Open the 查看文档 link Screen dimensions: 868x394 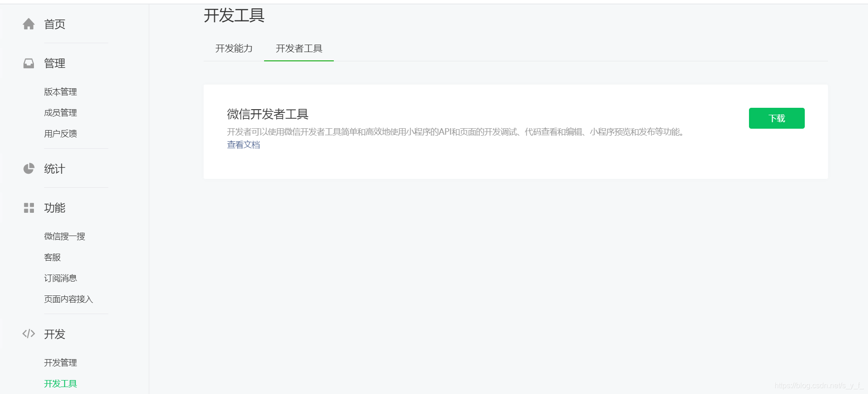click(244, 145)
